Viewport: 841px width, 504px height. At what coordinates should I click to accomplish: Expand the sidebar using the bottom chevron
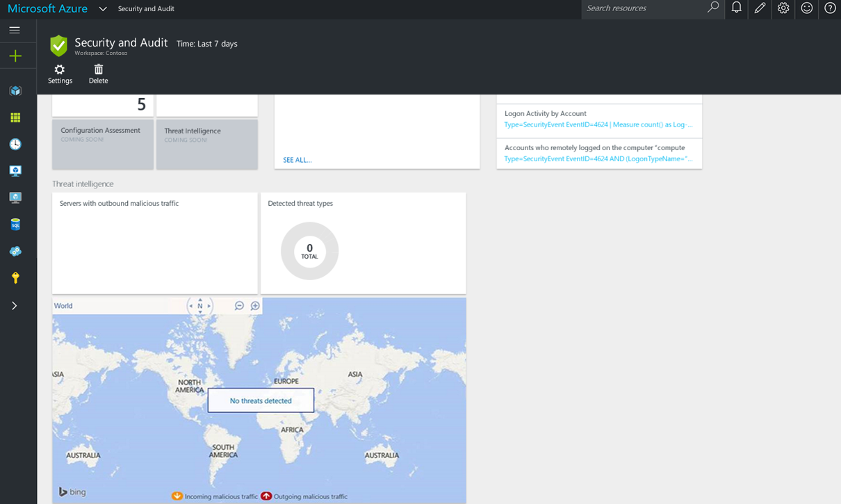[x=15, y=304]
